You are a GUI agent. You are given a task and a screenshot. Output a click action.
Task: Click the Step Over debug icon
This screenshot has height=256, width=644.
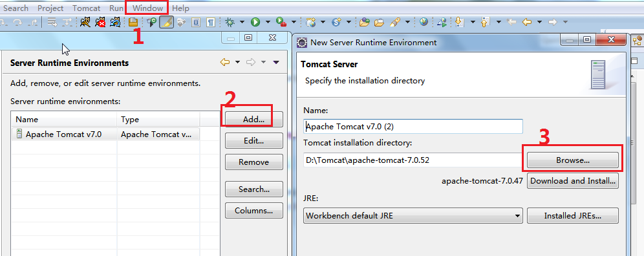pyautogui.click(x=17, y=22)
